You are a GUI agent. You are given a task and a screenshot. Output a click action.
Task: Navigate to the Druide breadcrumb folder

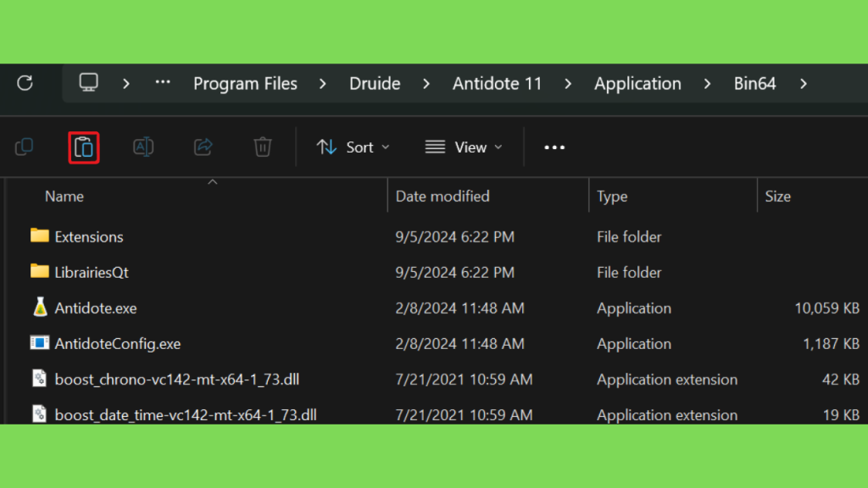pos(375,84)
